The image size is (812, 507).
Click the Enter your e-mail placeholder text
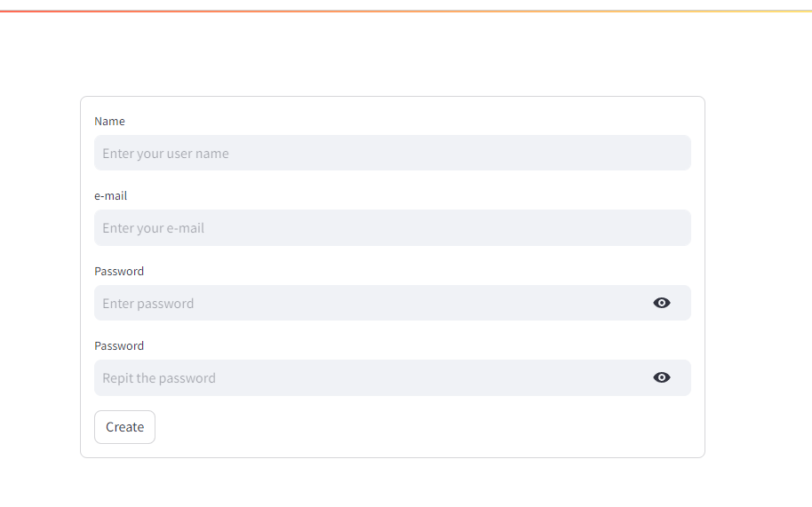(153, 228)
